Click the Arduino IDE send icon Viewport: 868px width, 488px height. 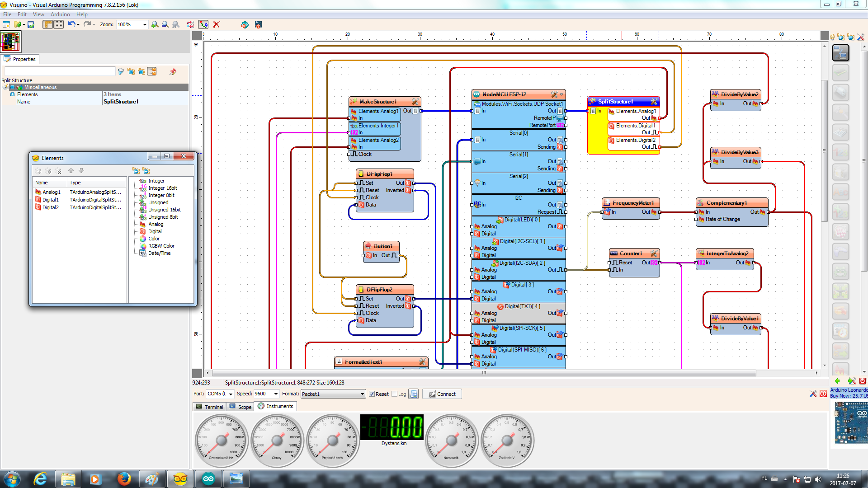click(245, 24)
